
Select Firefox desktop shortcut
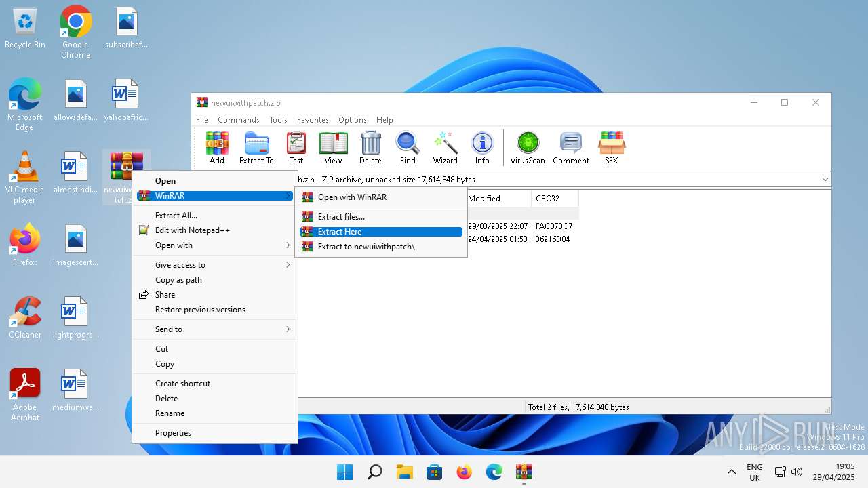tap(25, 245)
